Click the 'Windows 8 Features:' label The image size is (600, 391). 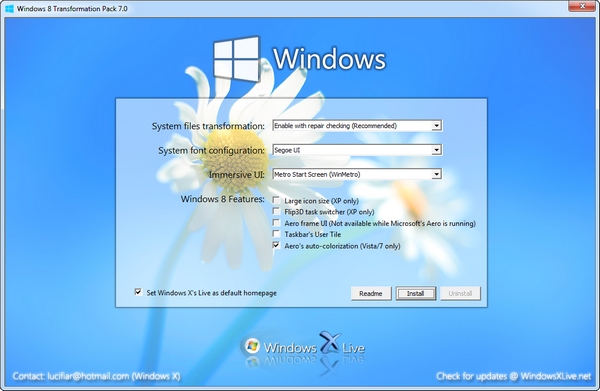(x=223, y=199)
